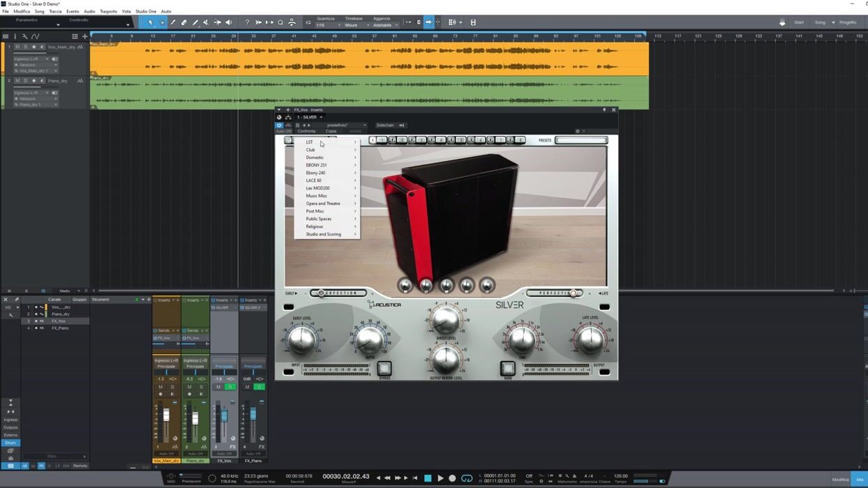Open the Trasporto menu

pos(108,11)
